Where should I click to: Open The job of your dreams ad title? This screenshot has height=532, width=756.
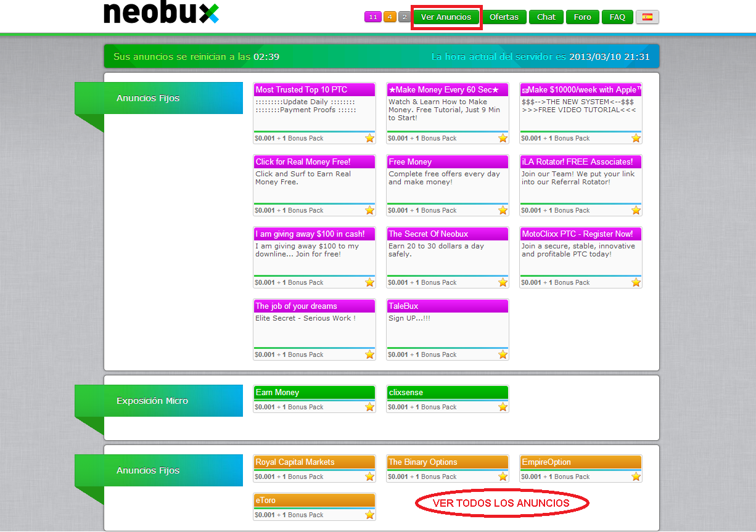click(314, 306)
